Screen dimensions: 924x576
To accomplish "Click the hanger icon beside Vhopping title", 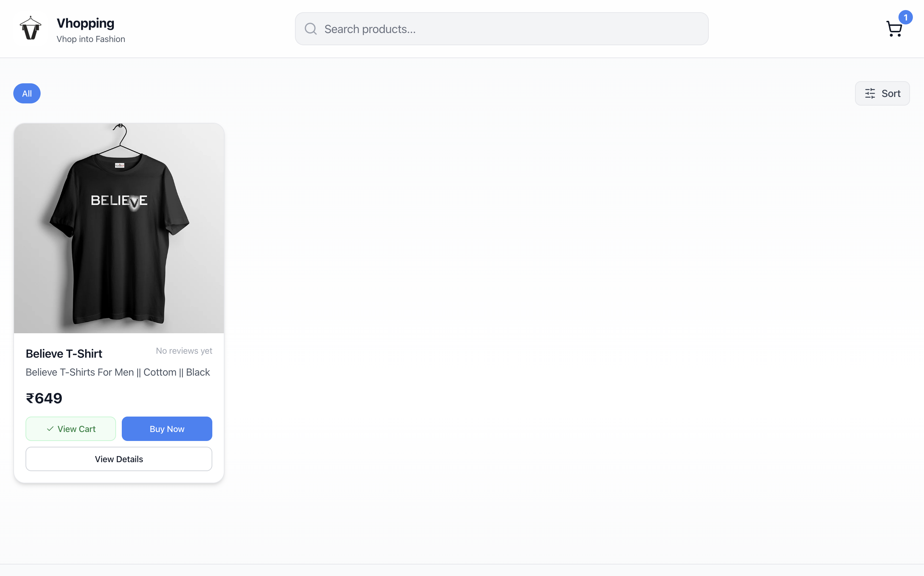I will click(x=31, y=28).
